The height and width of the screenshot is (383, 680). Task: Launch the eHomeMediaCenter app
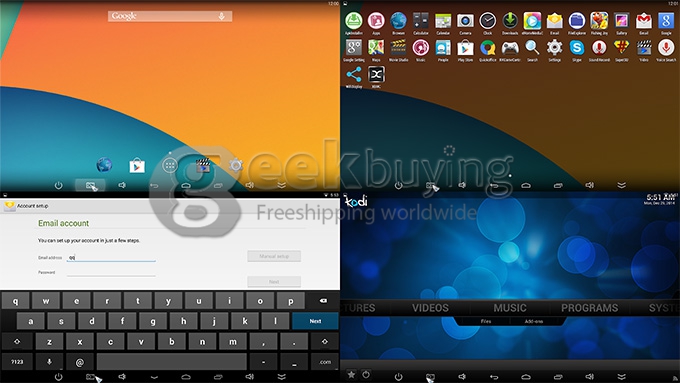(x=532, y=21)
